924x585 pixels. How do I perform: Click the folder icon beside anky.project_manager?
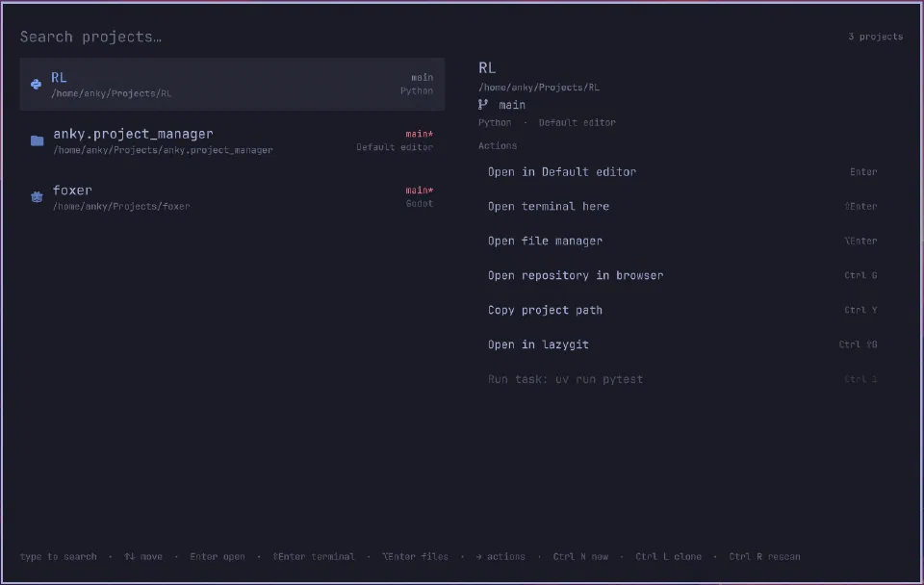[38, 140]
